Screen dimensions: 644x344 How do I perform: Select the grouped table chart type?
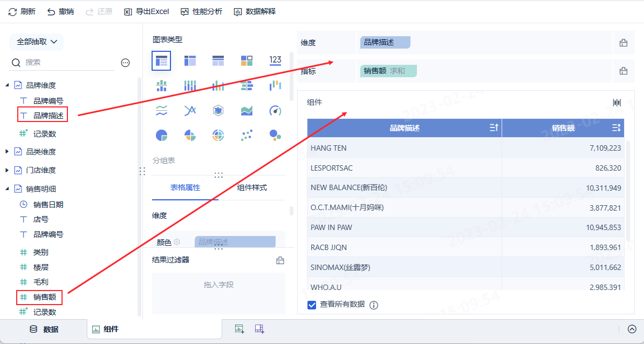pyautogui.click(x=161, y=61)
